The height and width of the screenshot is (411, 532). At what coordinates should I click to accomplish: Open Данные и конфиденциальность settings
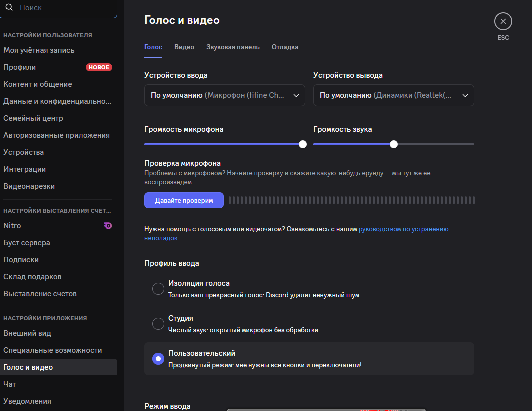coord(58,101)
